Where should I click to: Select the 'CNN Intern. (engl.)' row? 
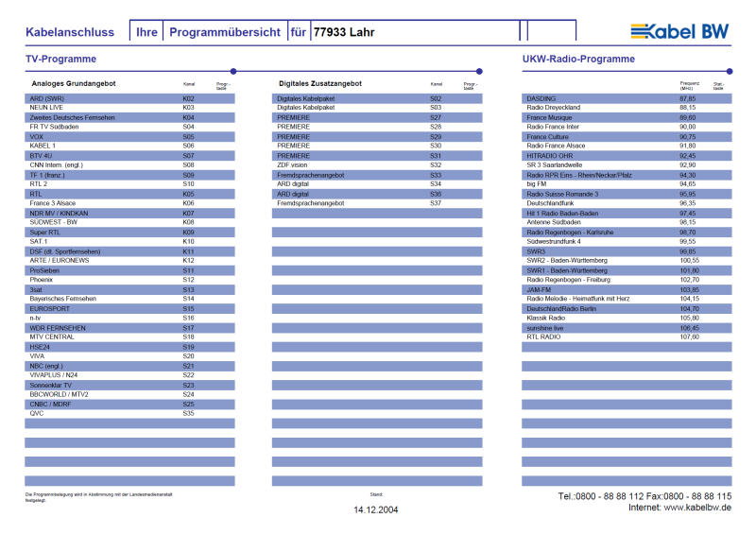[129, 165]
